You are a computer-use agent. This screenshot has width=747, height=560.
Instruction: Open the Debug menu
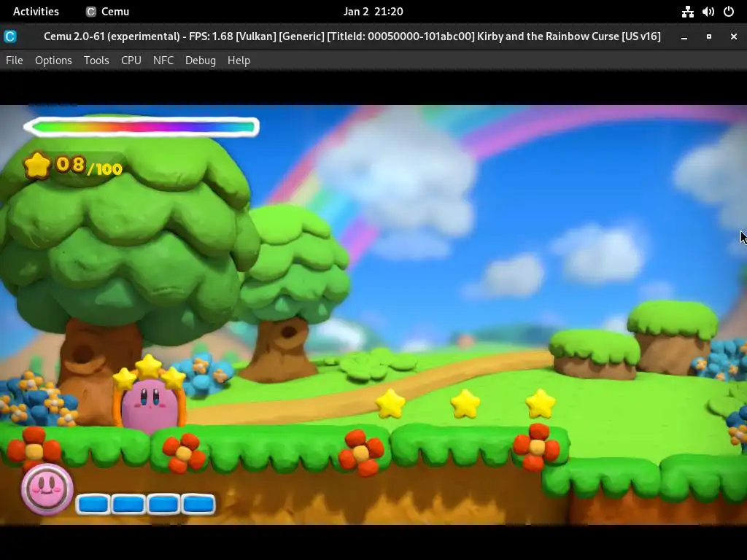(201, 61)
